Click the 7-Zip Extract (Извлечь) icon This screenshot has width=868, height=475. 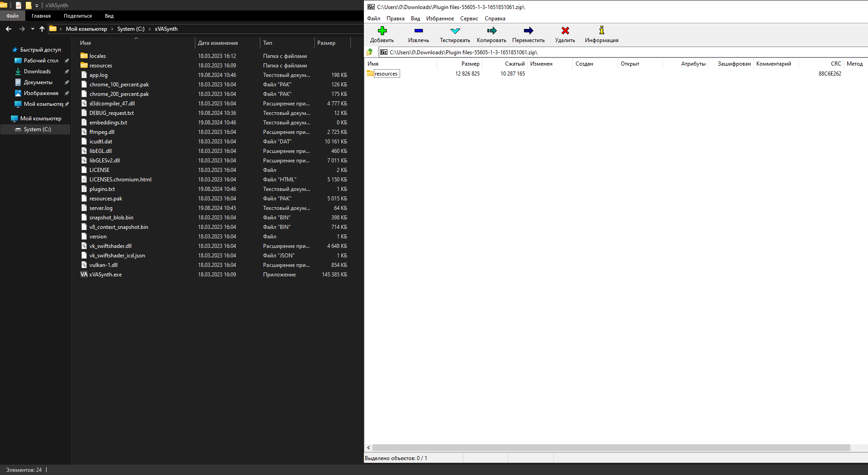point(419,31)
